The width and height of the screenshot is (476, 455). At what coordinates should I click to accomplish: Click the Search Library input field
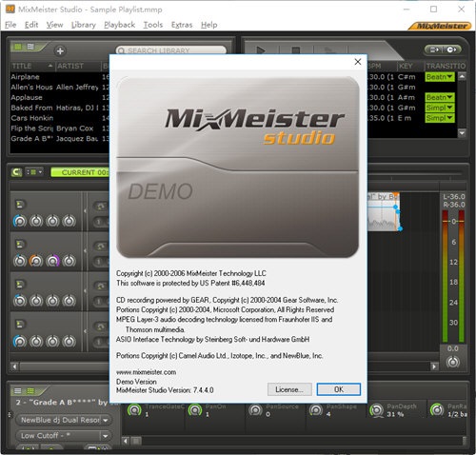pyautogui.click(x=171, y=50)
